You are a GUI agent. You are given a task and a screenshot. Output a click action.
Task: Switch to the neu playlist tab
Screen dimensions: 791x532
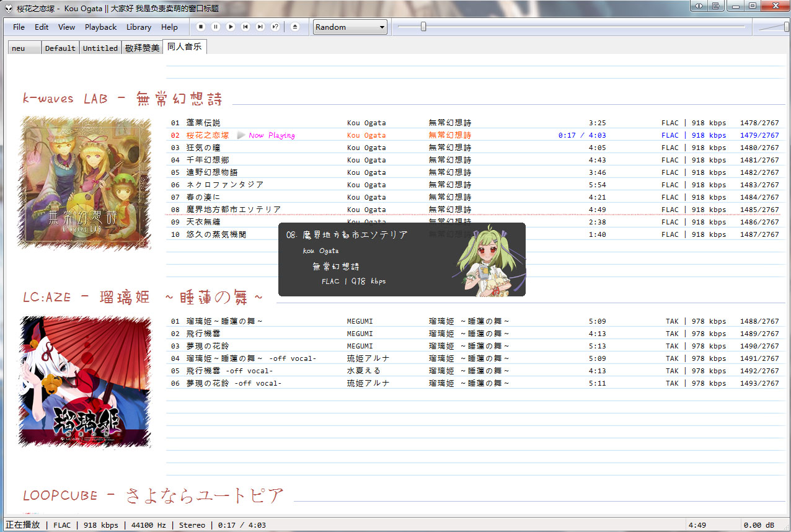24,48
